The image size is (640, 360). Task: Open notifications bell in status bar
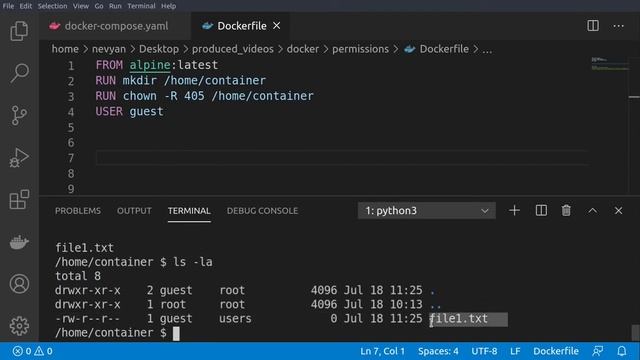622,351
